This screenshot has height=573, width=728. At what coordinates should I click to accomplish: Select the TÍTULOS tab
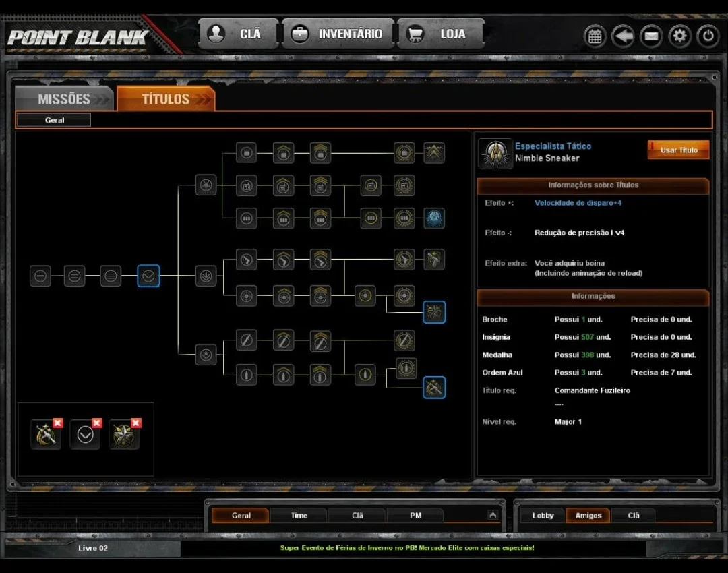[166, 98]
